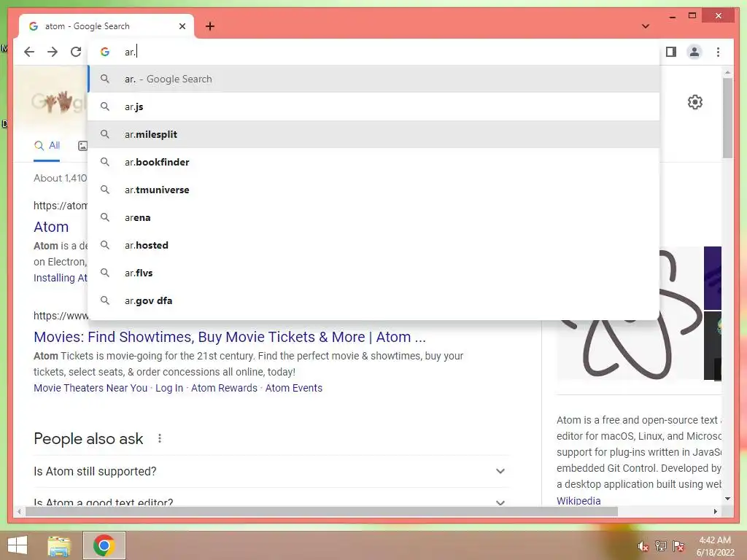
Task: Open Movie Theaters Near You sitelink
Action: point(90,388)
